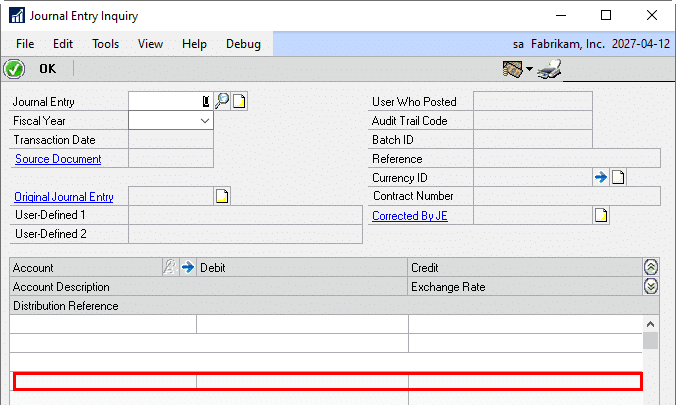Expand the dropdown arrow beside the money icon
Image resolution: width=676 pixels, height=405 pixels.
(x=529, y=69)
